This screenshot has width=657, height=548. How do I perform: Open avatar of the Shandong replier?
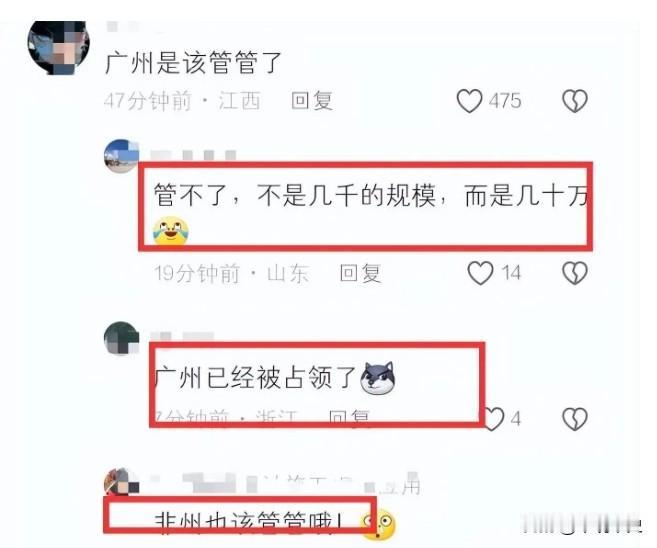tap(122, 156)
